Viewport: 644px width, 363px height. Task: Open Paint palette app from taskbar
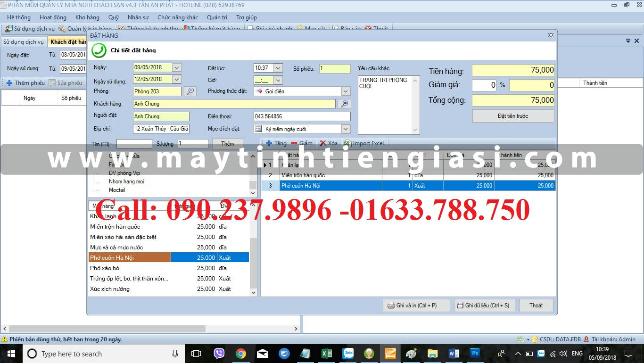point(411,354)
